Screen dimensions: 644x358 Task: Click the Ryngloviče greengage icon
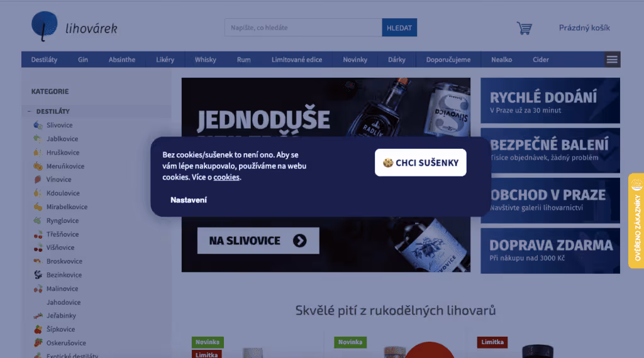[38, 220]
